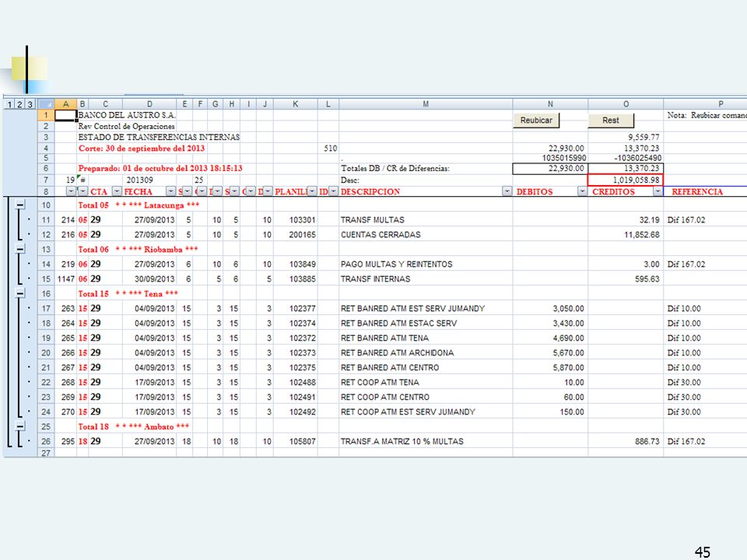The height and width of the screenshot is (560, 747).
Task: Collapse the Total 15 Tena group
Action: point(20,293)
